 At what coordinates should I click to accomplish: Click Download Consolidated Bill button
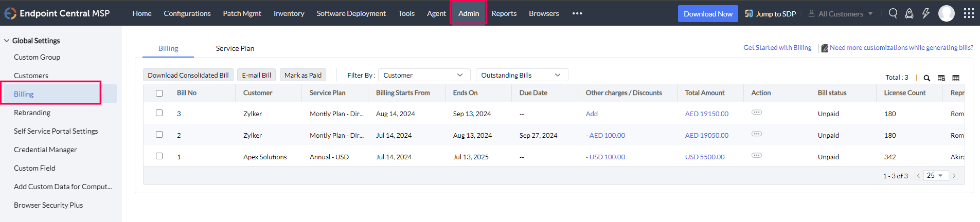188,75
